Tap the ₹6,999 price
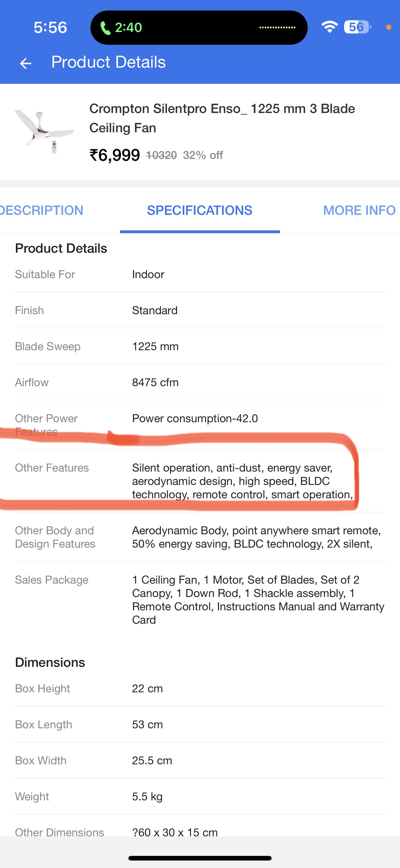This screenshot has width=400, height=868. pyautogui.click(x=114, y=155)
